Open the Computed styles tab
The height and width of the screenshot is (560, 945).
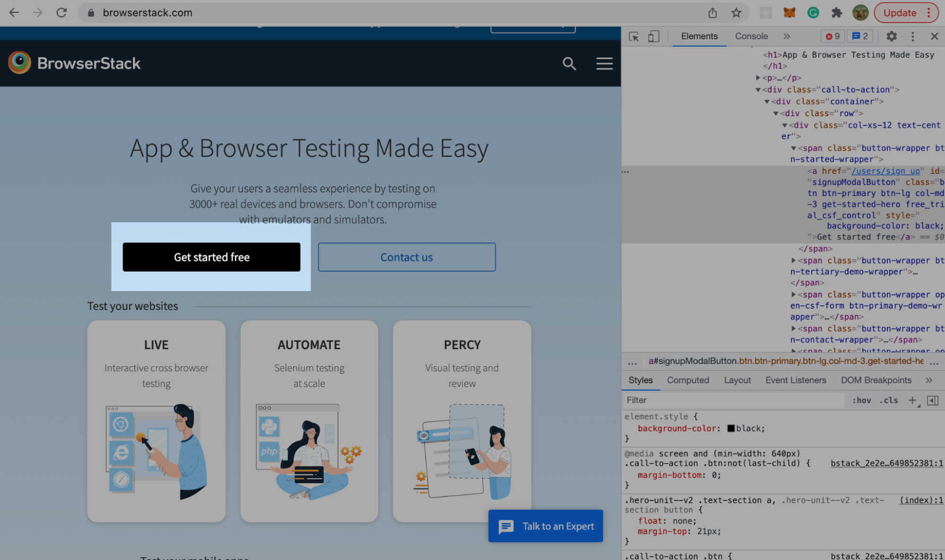pos(688,380)
